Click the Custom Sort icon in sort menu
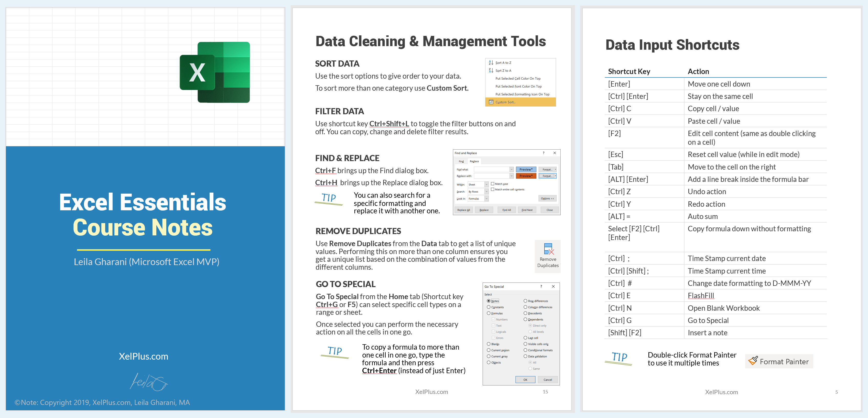This screenshot has height=418, width=868. click(491, 102)
